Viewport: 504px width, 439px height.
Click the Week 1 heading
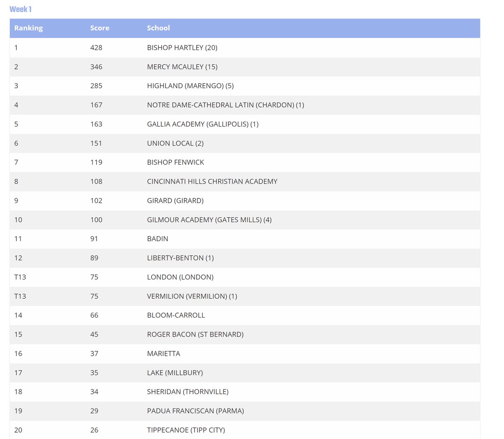pos(21,9)
